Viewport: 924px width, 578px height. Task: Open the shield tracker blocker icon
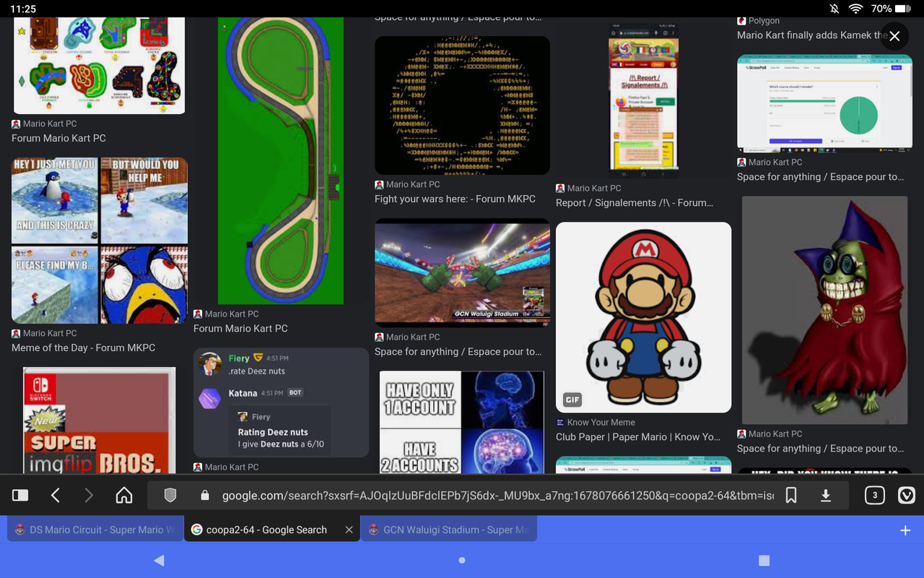[170, 495]
